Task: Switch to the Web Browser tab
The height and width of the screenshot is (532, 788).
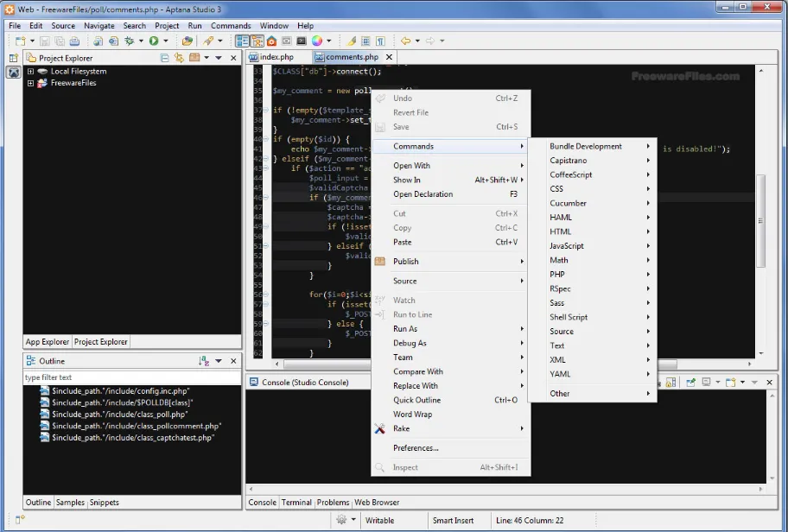Action: pos(377,503)
